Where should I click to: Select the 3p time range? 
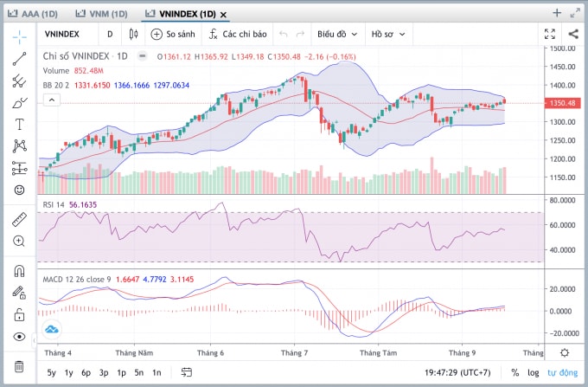pos(104,373)
